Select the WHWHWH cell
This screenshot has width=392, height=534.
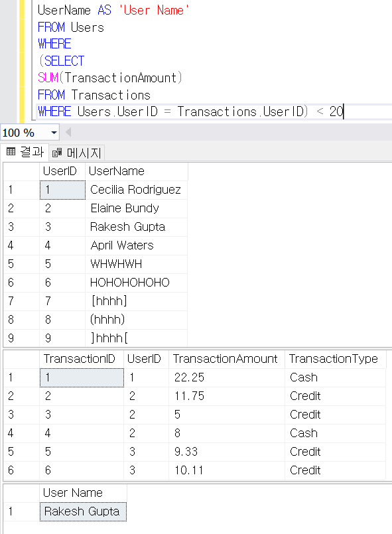(136, 264)
